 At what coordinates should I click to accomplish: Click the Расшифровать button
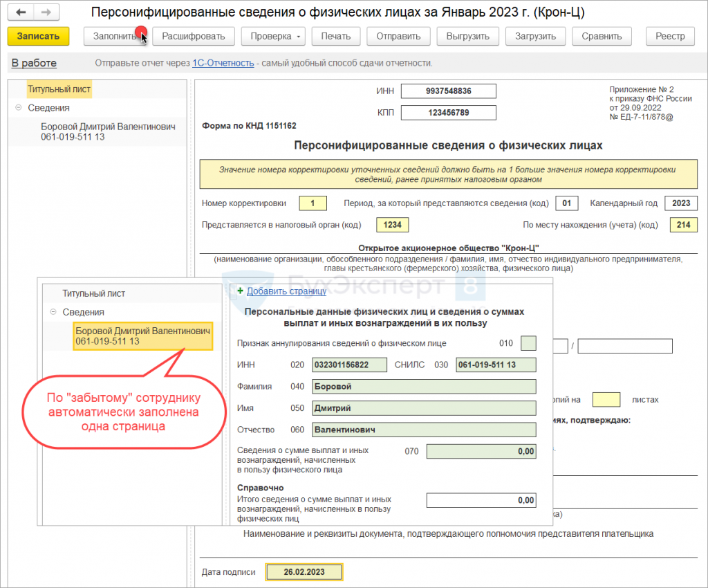194,37
